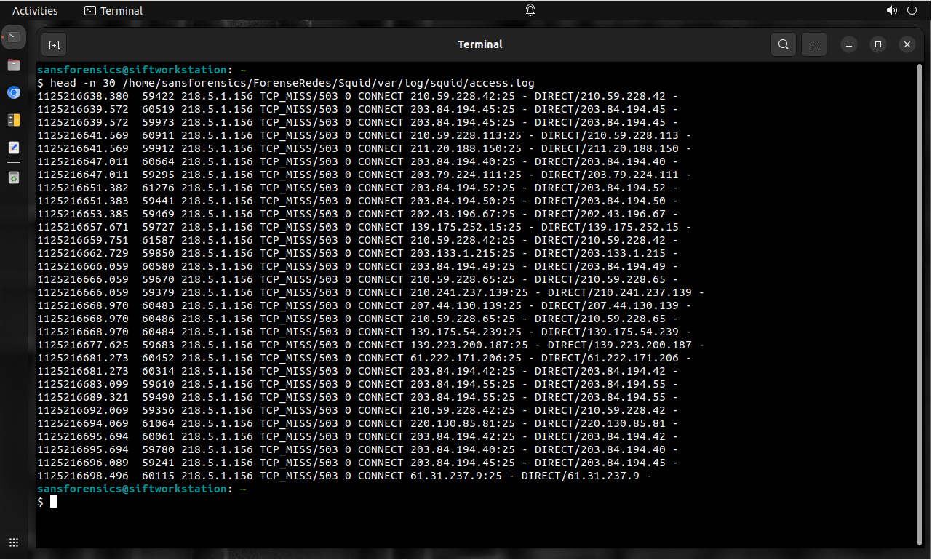Minimize the Terminal window
The image size is (932, 560).
(x=849, y=44)
